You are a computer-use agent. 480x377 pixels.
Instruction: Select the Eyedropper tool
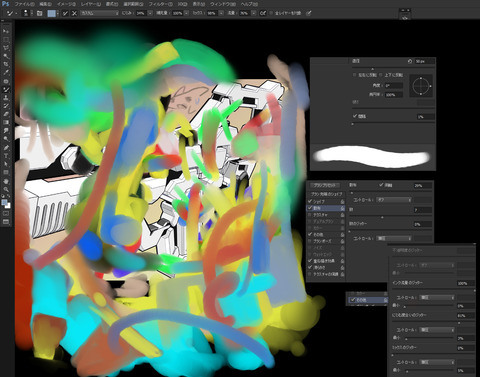tap(6, 73)
